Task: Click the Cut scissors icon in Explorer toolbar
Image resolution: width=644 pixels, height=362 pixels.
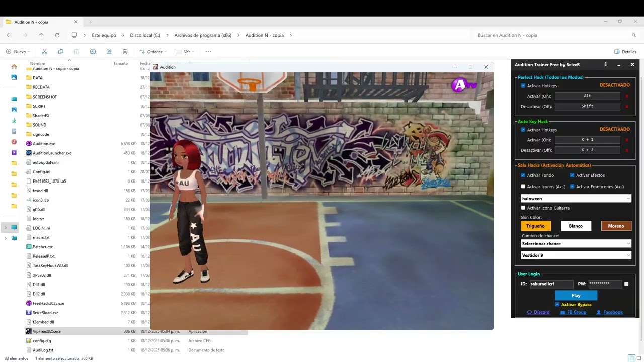Action: point(44,52)
